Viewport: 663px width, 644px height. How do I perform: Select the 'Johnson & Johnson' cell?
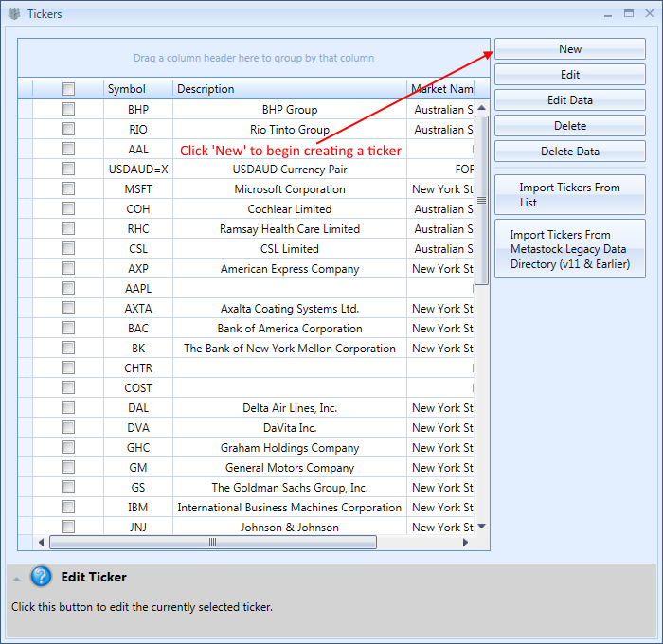point(290,527)
